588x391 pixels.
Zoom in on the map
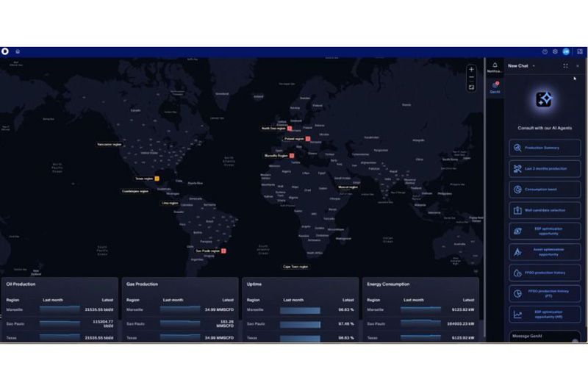(x=471, y=69)
